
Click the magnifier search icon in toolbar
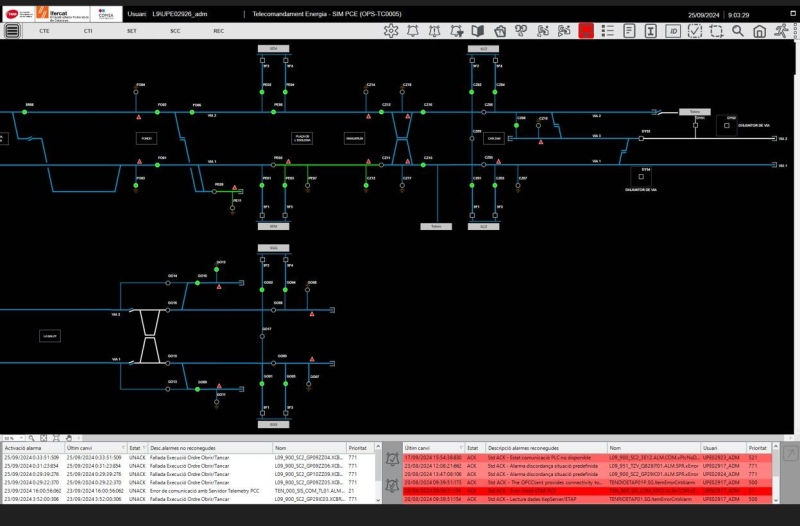(738, 31)
